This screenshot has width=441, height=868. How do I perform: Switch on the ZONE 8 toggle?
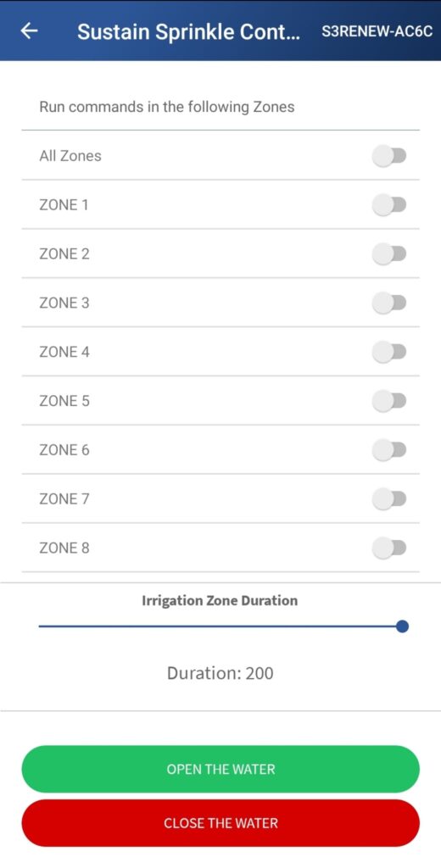pyautogui.click(x=389, y=548)
